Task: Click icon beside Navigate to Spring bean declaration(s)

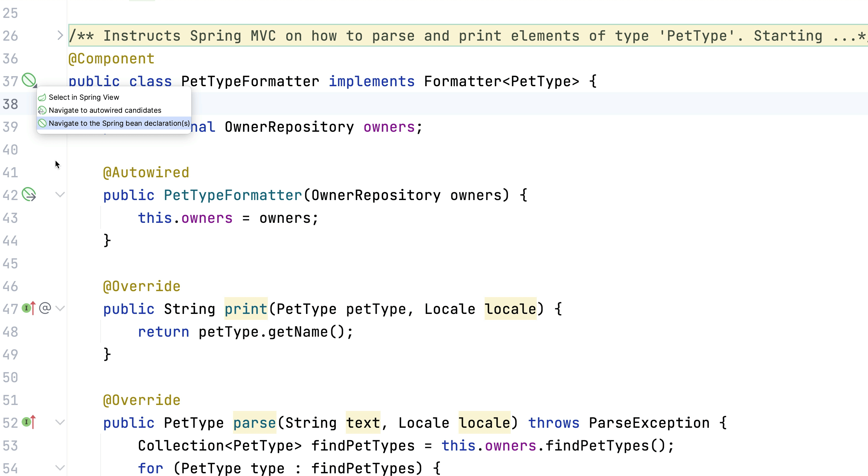Action: click(42, 123)
